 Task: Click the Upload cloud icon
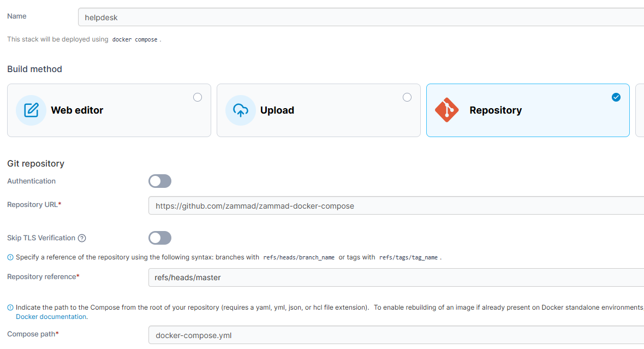click(241, 110)
